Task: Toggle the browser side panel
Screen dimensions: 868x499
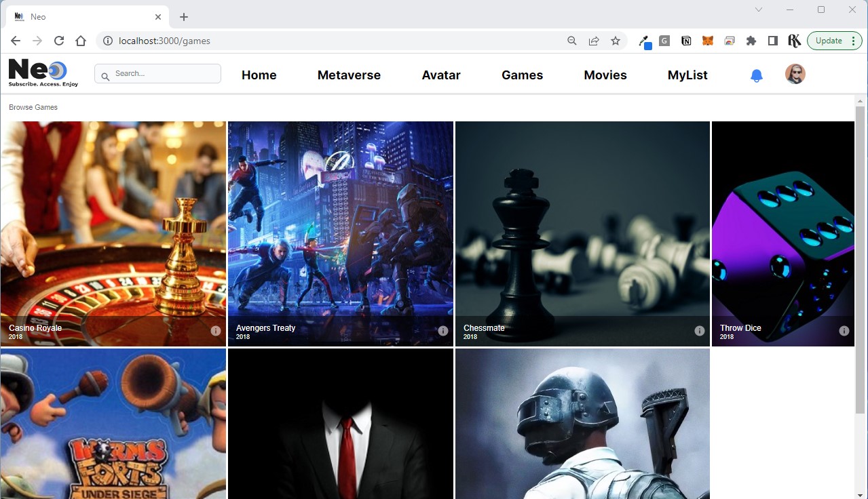Action: pos(773,41)
